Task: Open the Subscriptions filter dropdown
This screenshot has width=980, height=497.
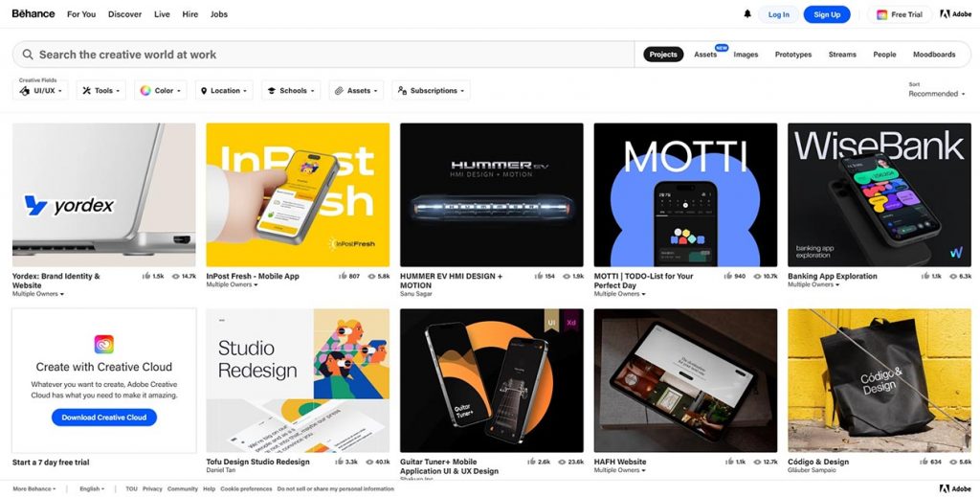Action: point(432,91)
